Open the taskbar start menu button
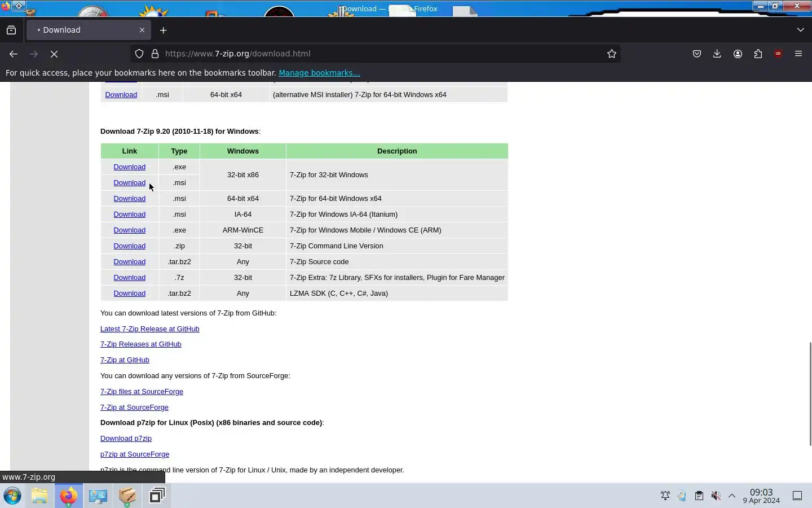Image resolution: width=812 pixels, height=508 pixels. pyautogui.click(x=12, y=496)
